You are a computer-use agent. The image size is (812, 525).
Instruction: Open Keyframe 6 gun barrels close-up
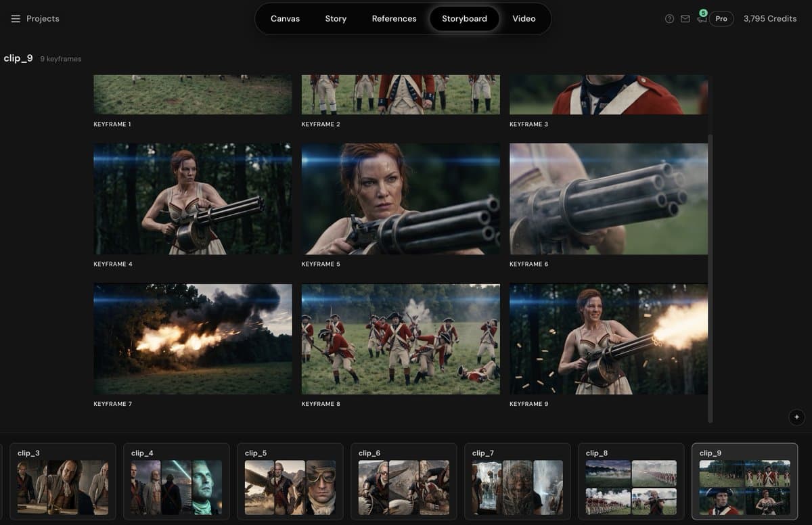coord(608,199)
